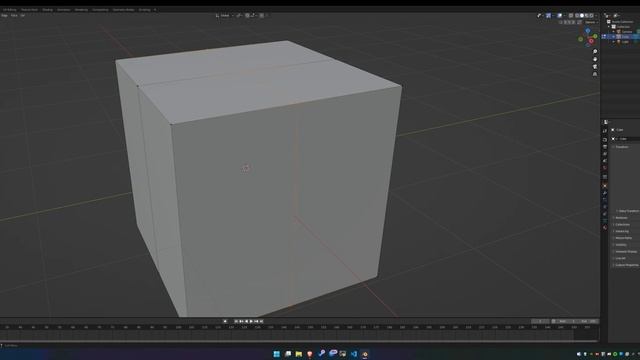Click the object name field Cube
This screenshot has height=360, width=640.
[x=626, y=139]
